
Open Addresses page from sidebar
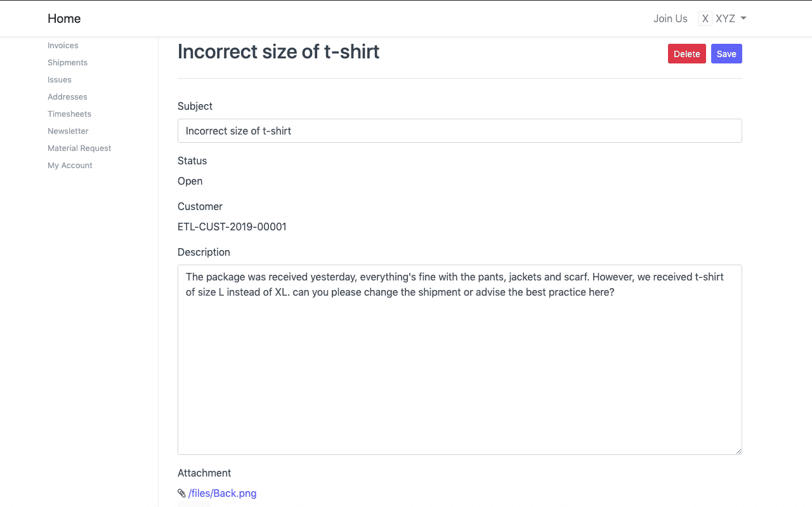pos(67,97)
